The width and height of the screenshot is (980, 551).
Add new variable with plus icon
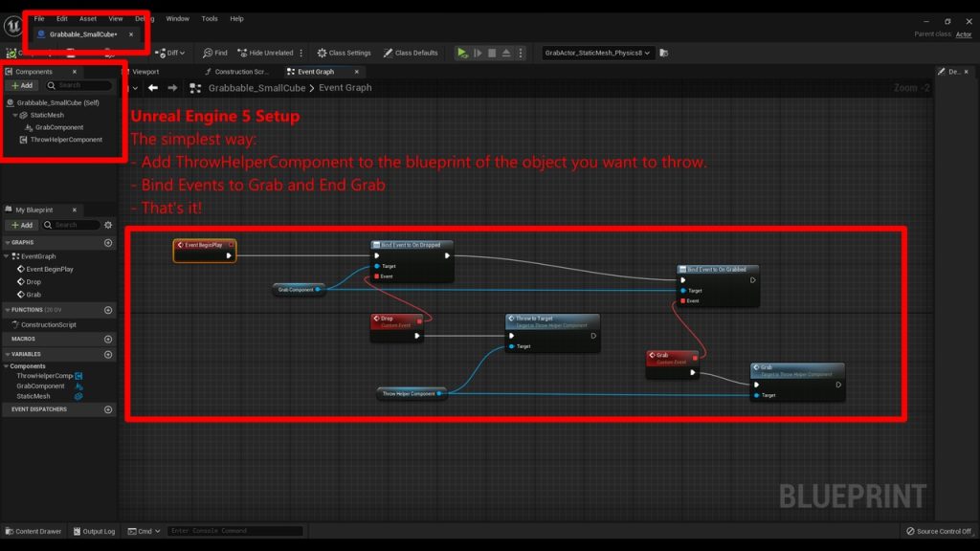click(x=108, y=354)
